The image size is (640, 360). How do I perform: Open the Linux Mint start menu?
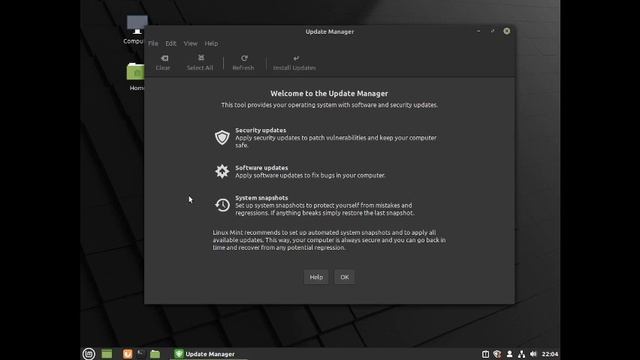click(x=89, y=354)
